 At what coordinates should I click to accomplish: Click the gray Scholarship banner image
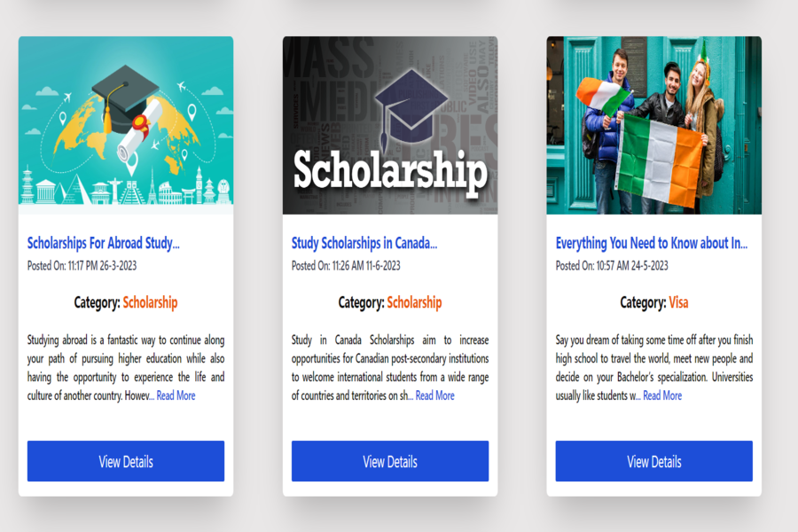(390, 125)
